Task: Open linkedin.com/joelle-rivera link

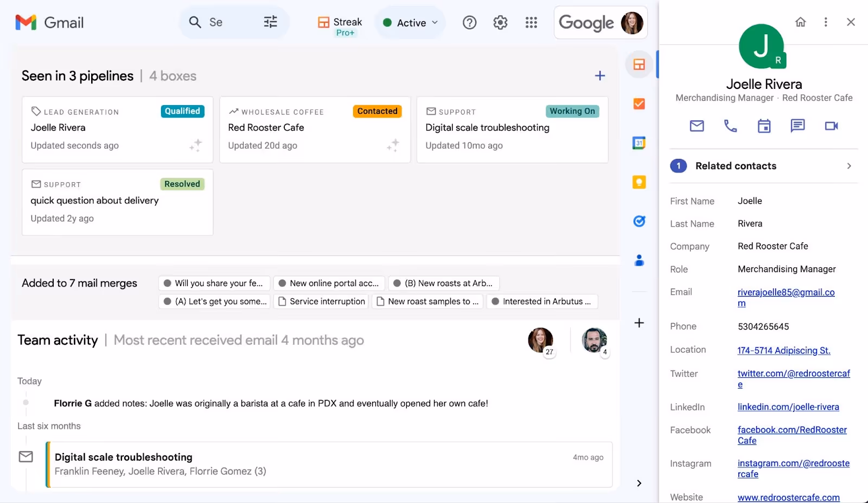Action: [788, 407]
